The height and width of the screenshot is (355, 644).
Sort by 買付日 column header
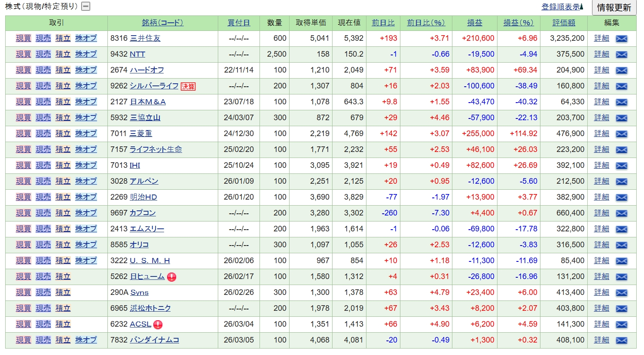238,23
